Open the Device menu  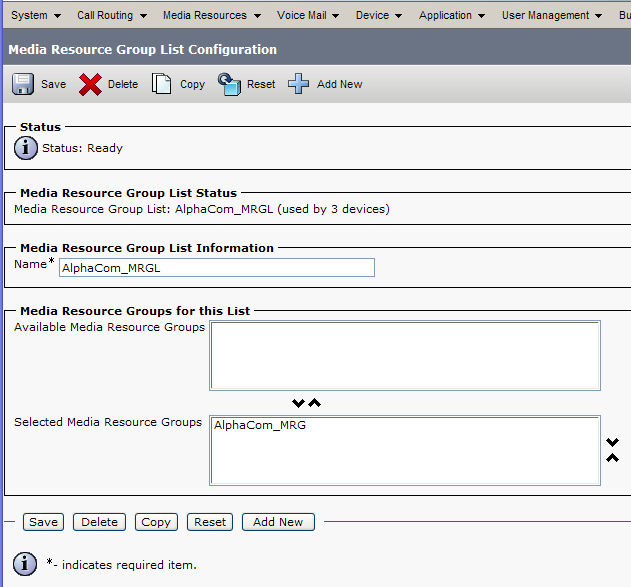pos(378,15)
